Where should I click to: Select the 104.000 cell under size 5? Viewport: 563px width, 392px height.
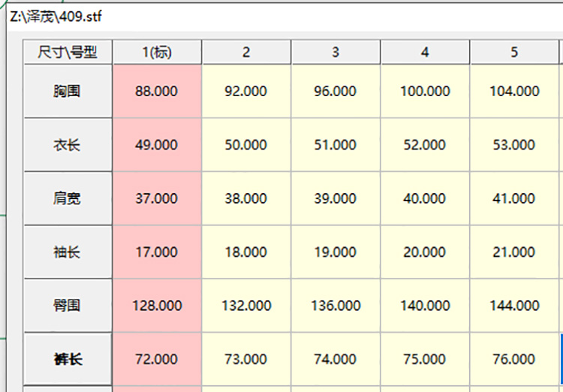(x=514, y=92)
